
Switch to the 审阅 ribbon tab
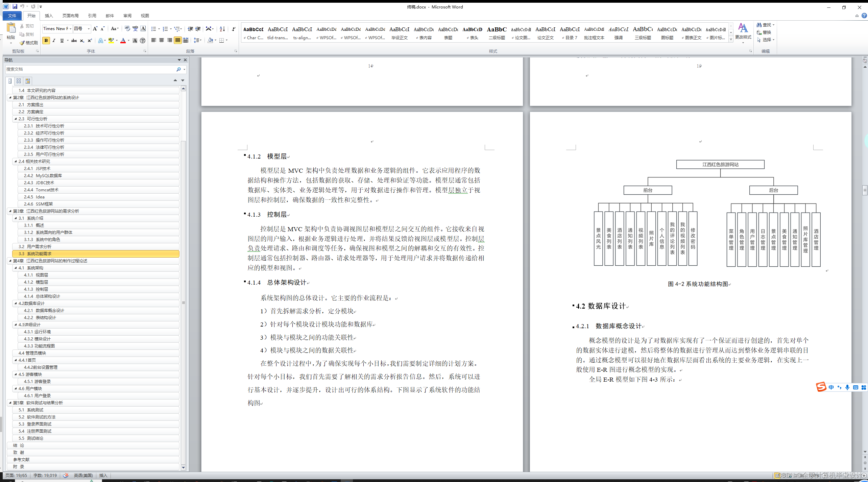(x=127, y=16)
